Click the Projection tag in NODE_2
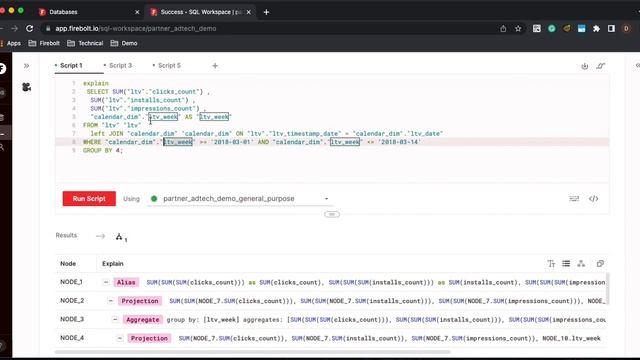This screenshot has height=360, width=640. click(140, 301)
